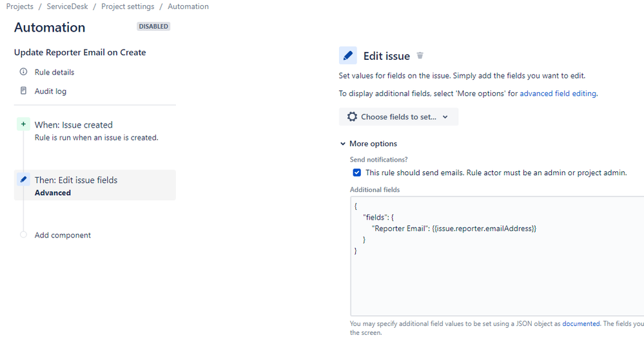Click the Automation page heading
Image resolution: width=644 pixels, height=340 pixels.
50,28
